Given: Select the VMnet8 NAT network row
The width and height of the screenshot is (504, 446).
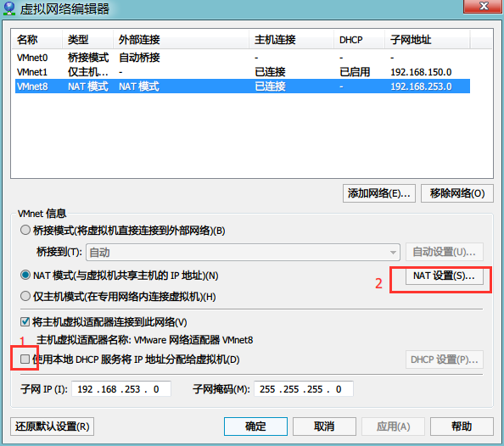Looking at the screenshot, I should [243, 86].
